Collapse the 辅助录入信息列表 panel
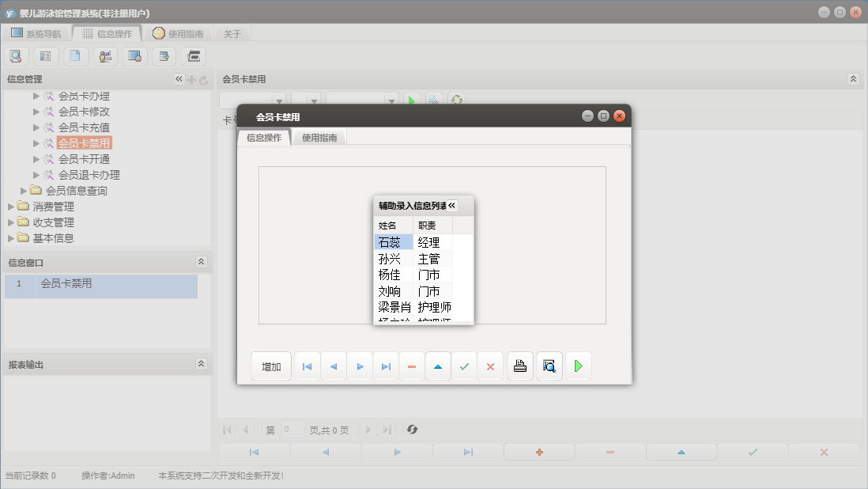868x489 pixels. click(x=452, y=206)
